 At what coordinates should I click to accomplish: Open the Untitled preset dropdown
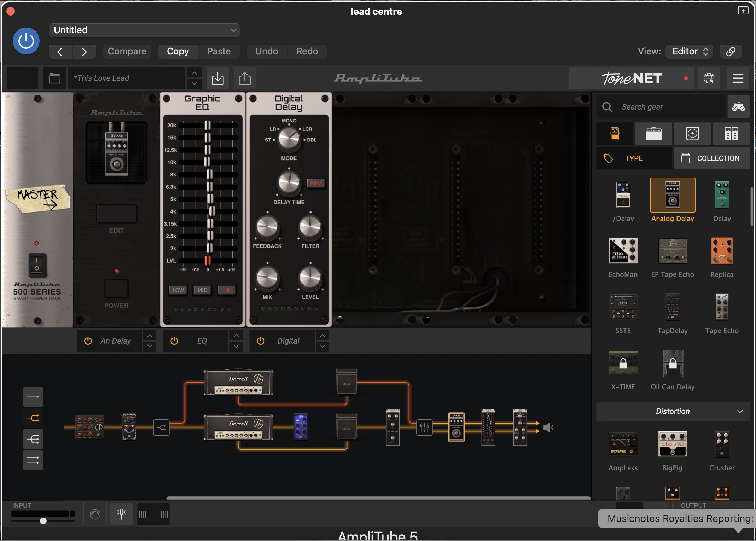coord(144,30)
